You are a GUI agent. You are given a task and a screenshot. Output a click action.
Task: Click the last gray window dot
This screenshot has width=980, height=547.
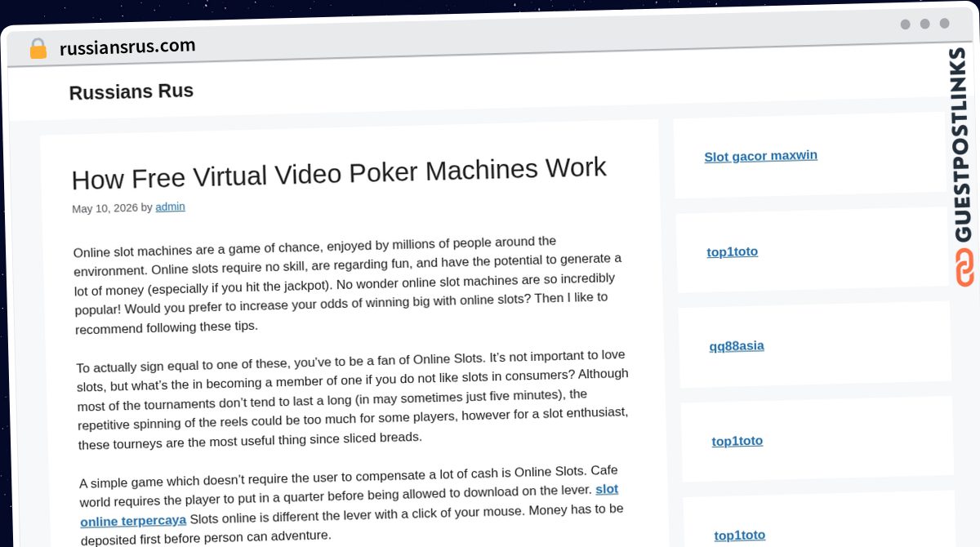(x=944, y=24)
